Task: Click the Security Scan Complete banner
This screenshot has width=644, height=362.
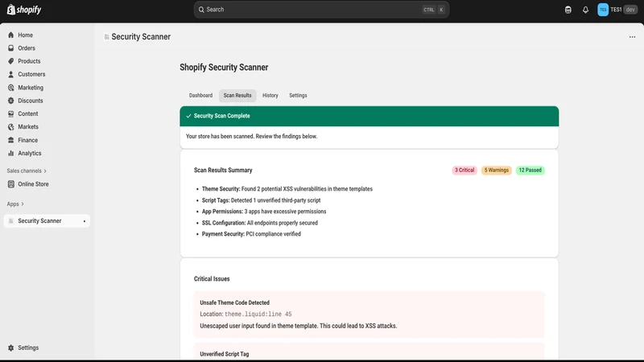Action: point(369,116)
